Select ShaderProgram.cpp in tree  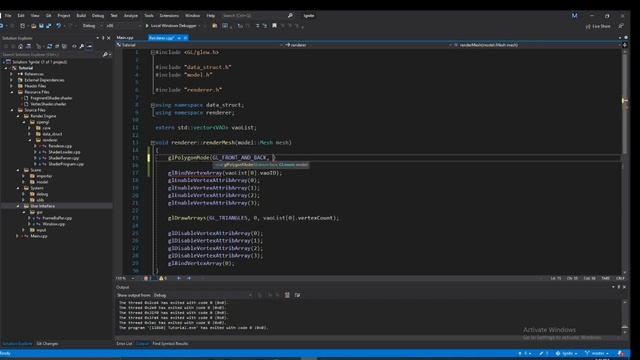point(65,164)
